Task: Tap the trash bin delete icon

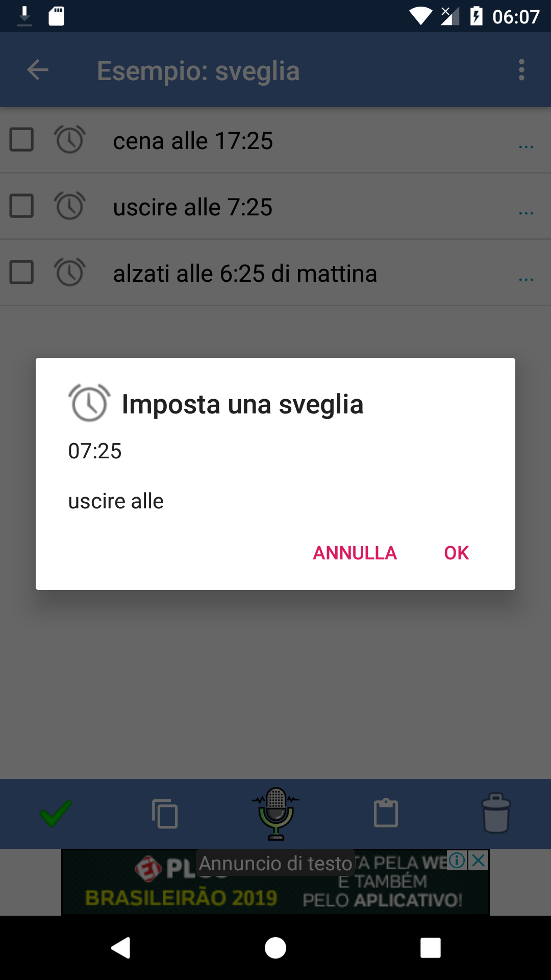Action: (496, 813)
